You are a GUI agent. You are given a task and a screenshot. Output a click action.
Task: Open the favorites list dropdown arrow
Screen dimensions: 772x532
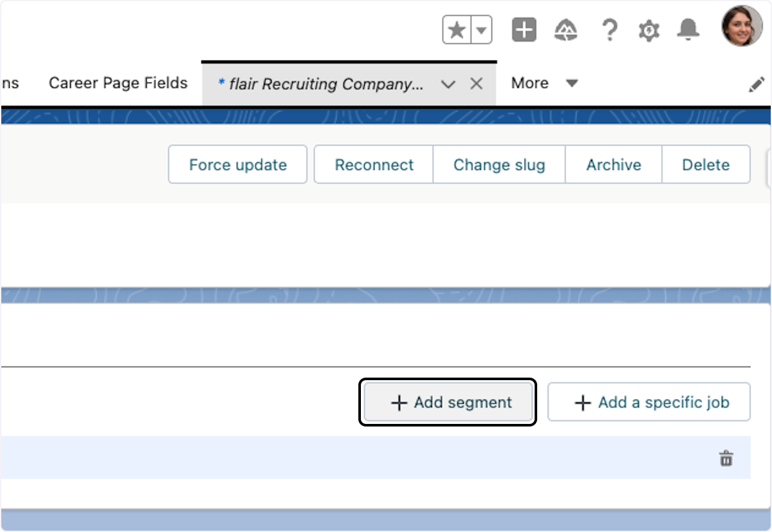(x=479, y=28)
